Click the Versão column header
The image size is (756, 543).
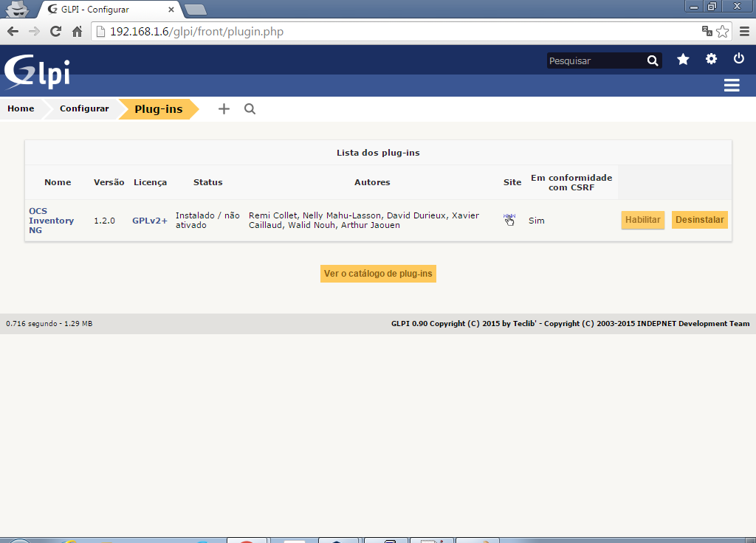pos(109,182)
